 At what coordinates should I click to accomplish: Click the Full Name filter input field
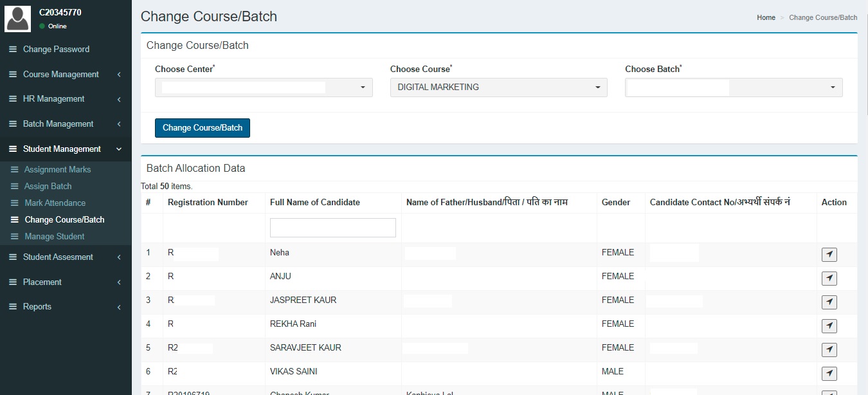pyautogui.click(x=332, y=228)
